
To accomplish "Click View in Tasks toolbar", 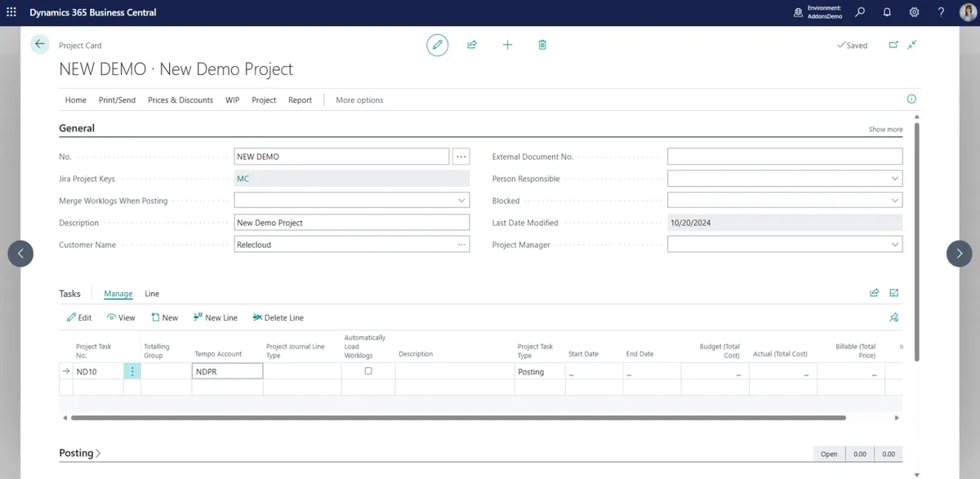I will point(121,317).
